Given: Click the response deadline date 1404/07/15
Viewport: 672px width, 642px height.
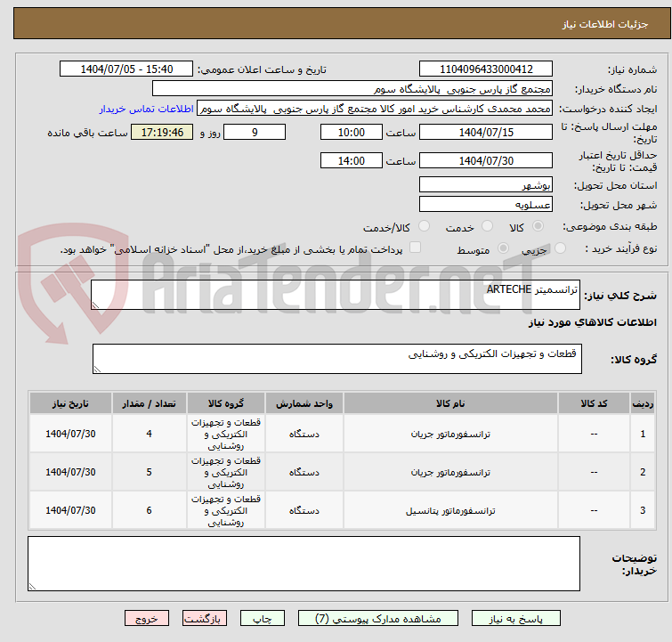Looking at the screenshot, I should tap(486, 132).
